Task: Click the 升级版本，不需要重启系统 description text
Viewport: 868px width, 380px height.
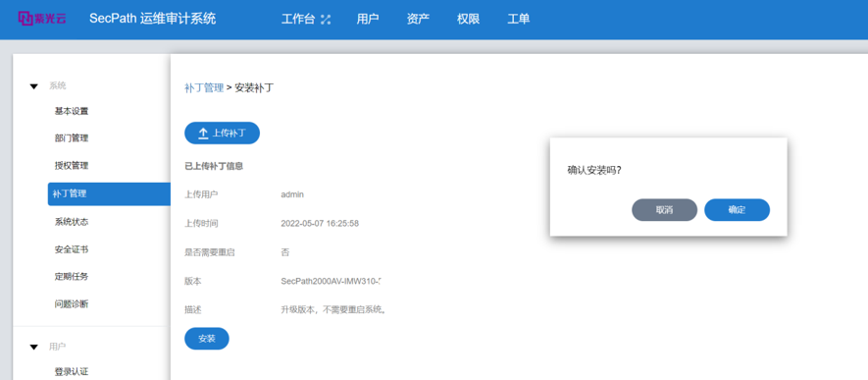Action: point(333,309)
